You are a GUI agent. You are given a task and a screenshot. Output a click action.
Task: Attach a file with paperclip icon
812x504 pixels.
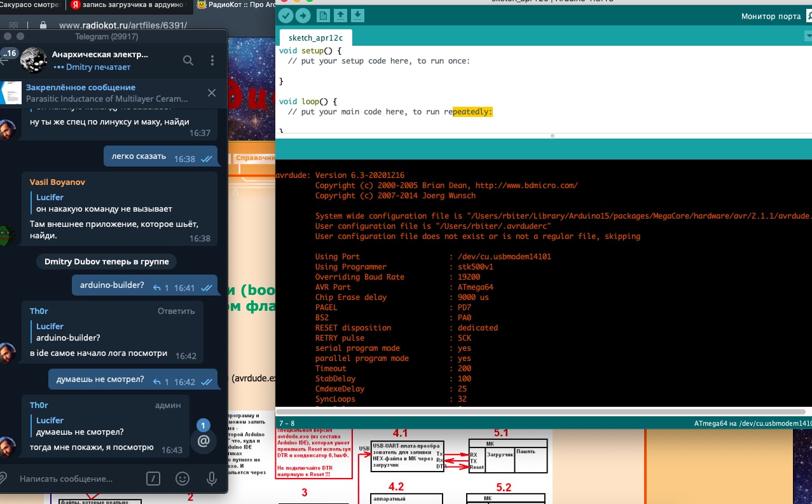3,478
